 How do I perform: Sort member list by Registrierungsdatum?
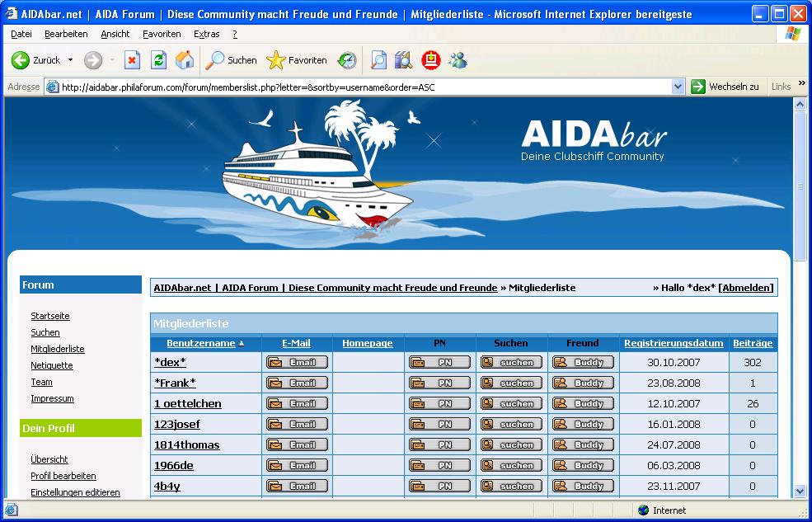(673, 343)
